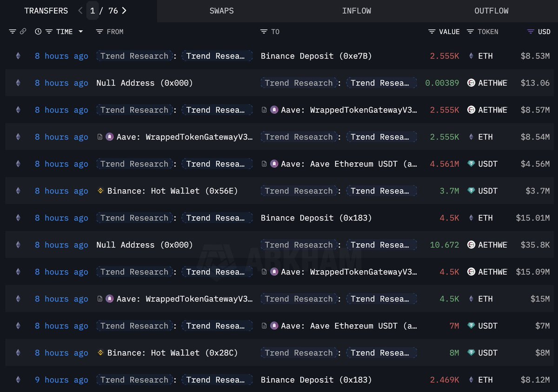Image resolution: width=558 pixels, height=392 pixels.
Task: Select the TRANSFERS tab
Action: click(x=46, y=11)
